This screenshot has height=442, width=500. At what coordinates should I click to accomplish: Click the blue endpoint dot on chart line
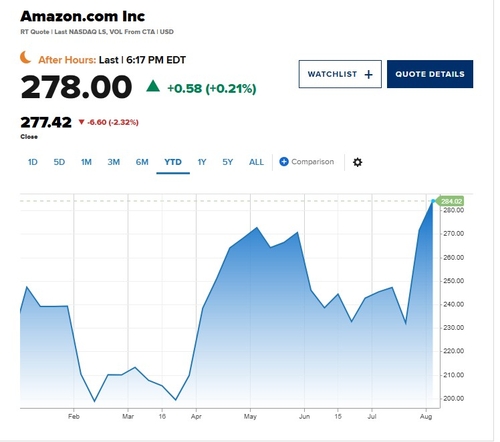point(433,201)
